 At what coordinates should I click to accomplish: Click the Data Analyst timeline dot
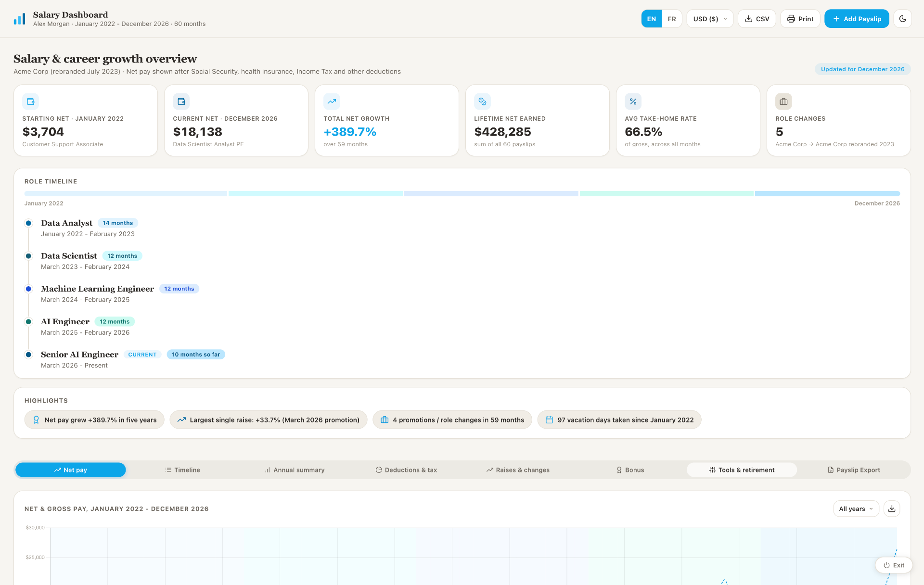28,223
